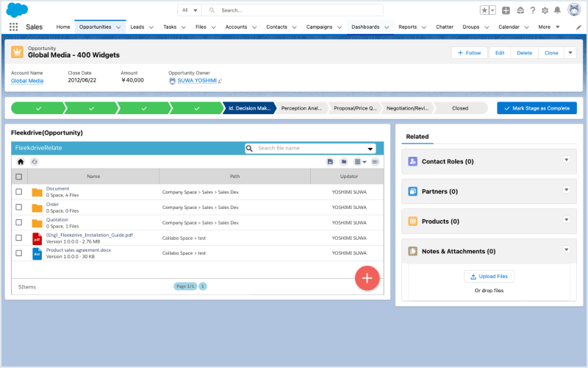Click the Edit button

pyautogui.click(x=500, y=53)
